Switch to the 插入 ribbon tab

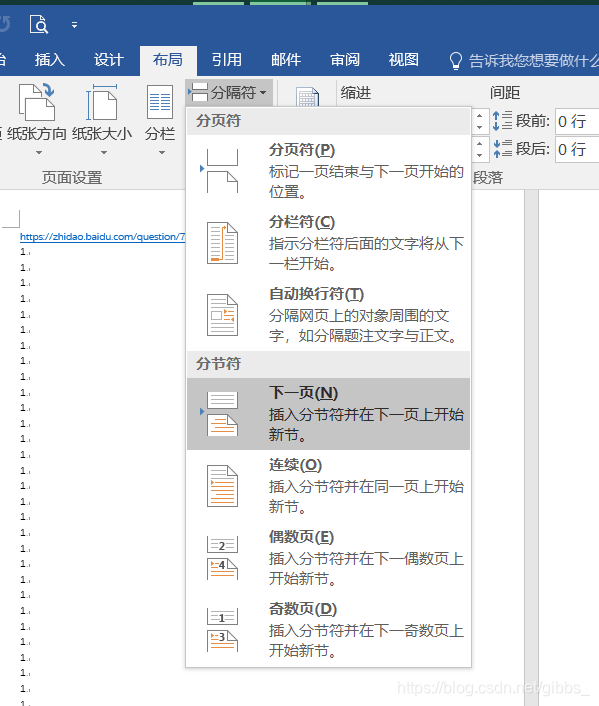(x=50, y=59)
